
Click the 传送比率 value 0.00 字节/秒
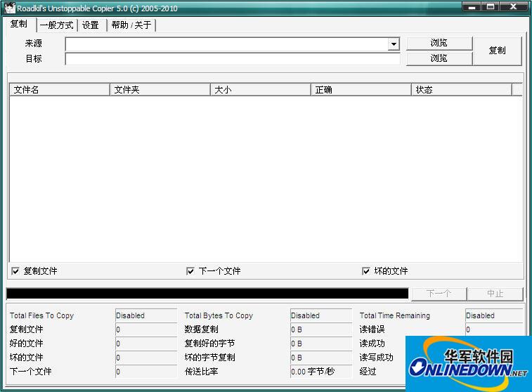[x=321, y=372]
